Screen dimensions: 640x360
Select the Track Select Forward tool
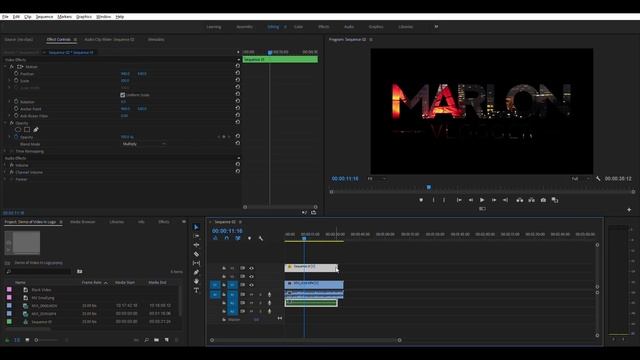[x=196, y=236]
